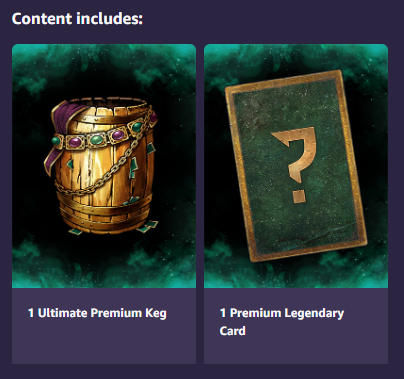Image resolution: width=404 pixels, height=379 pixels.
Task: Click the wooden Ultimate Premium Keg barrel
Action: (102, 165)
